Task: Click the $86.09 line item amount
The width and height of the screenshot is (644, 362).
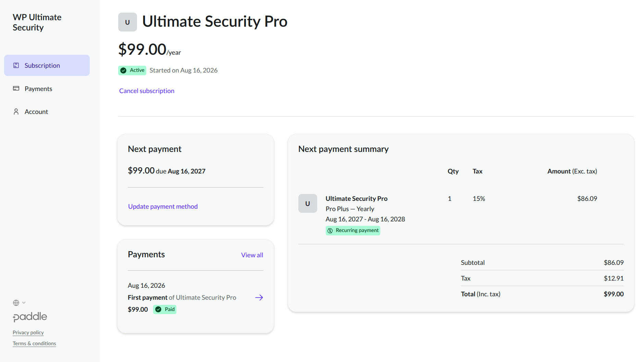Action: pos(587,198)
